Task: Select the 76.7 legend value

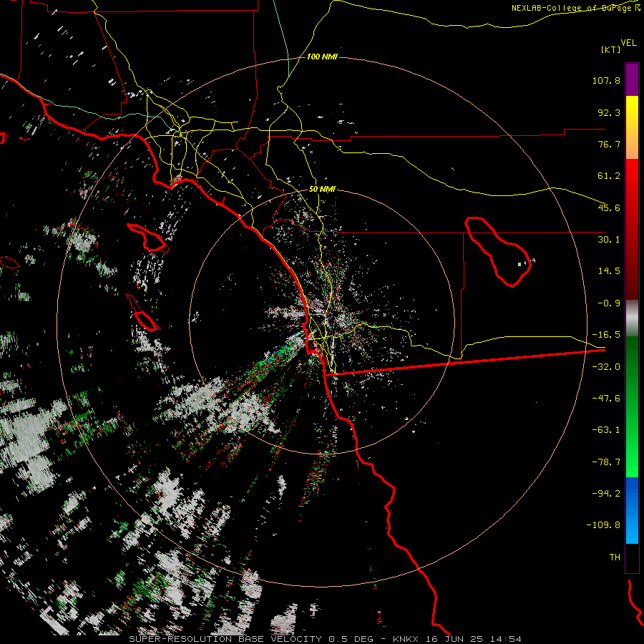Action: click(x=609, y=145)
